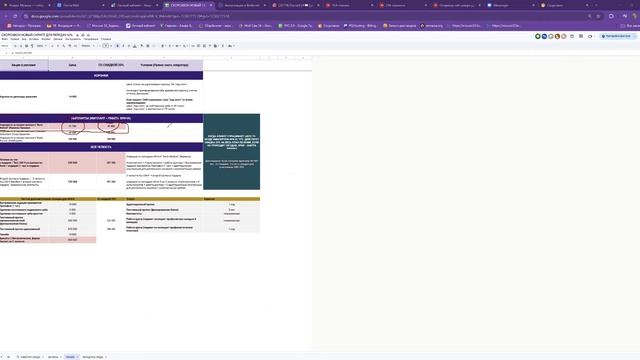640x360 pixels.
Task: Open the PQ Hosting - Billing bookmark
Action: click(360, 26)
